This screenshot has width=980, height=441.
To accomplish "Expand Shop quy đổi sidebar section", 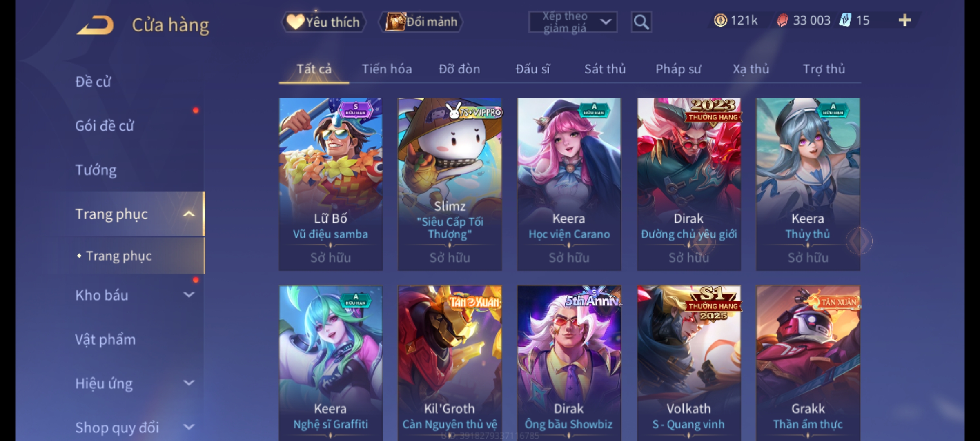I will (189, 427).
